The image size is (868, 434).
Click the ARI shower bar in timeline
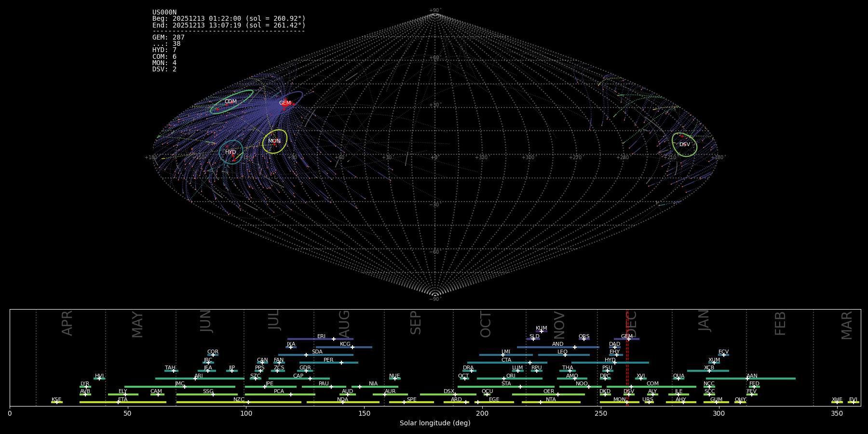tap(200, 379)
